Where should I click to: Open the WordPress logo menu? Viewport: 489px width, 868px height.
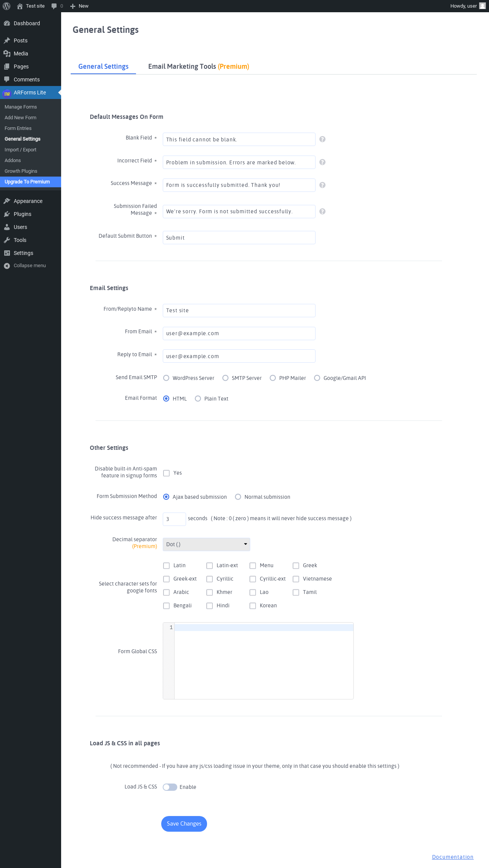click(6, 6)
